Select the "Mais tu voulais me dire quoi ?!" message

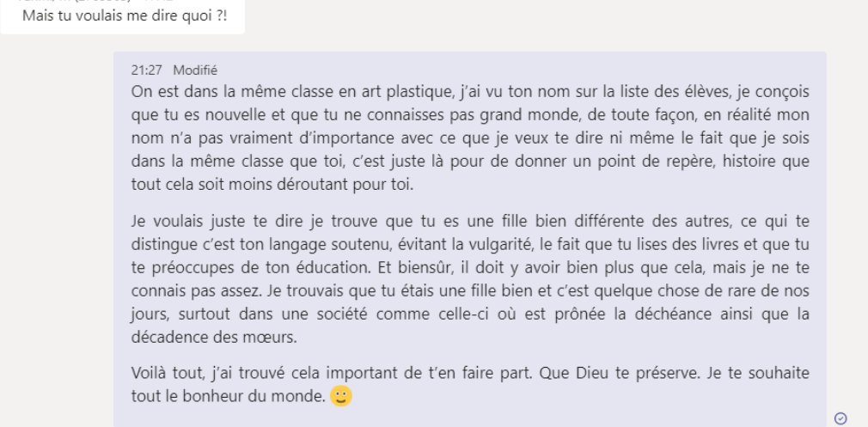[125, 15]
